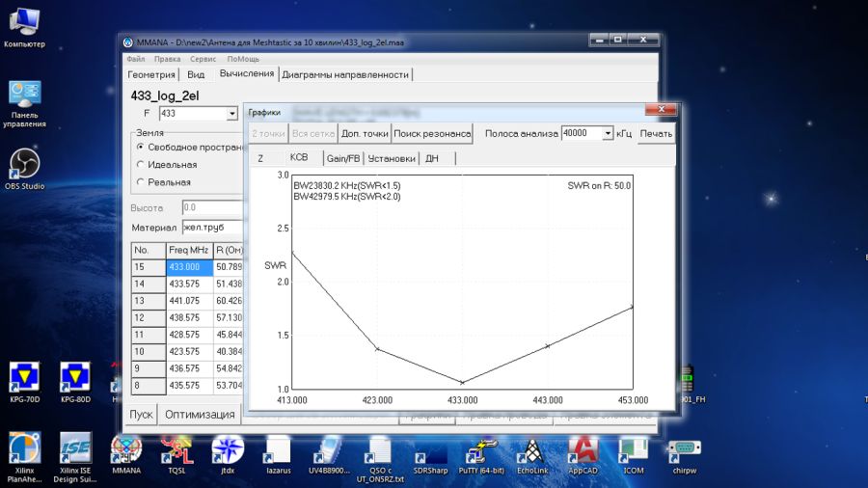Select the free space ground radio button
The image size is (868, 488).
tap(141, 147)
